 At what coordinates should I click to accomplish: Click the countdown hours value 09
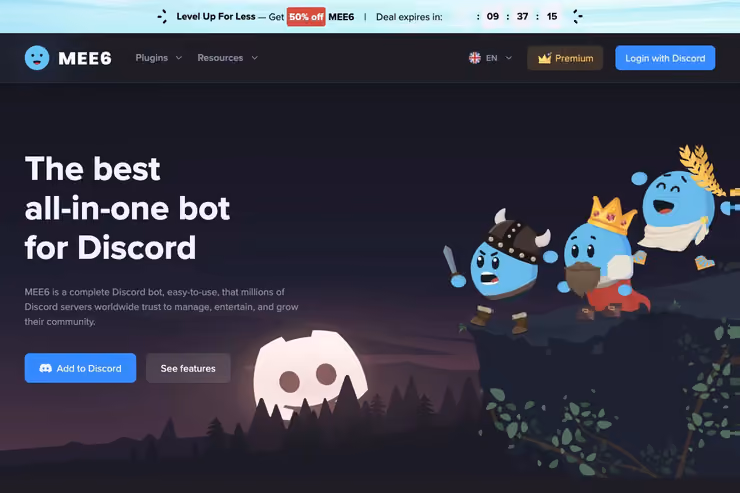click(493, 17)
